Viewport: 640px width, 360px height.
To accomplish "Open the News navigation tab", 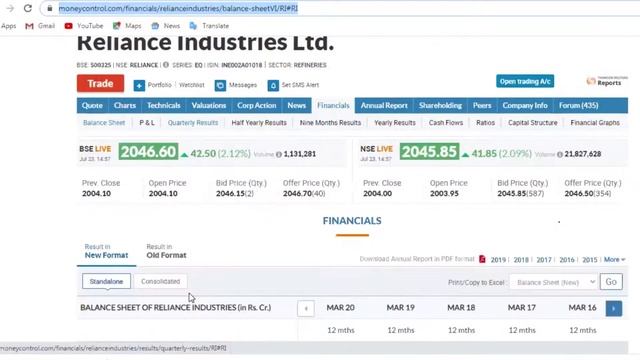I will coord(296,105).
